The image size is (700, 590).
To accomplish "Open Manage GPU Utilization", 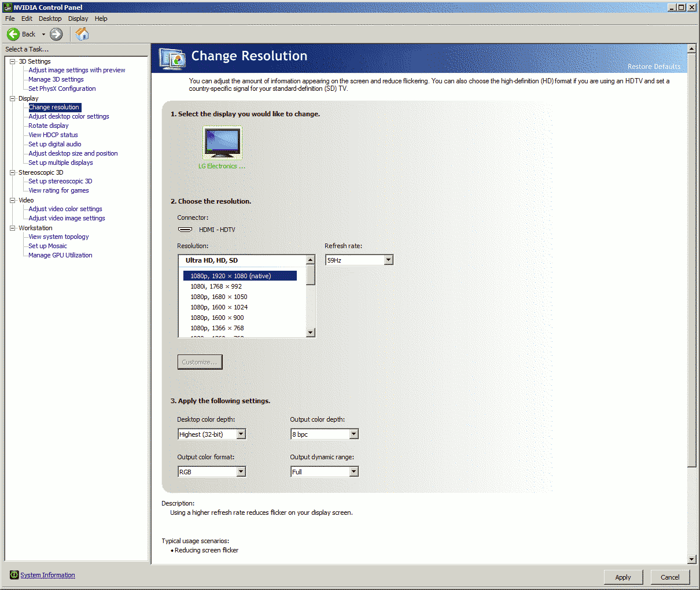I will [x=60, y=255].
